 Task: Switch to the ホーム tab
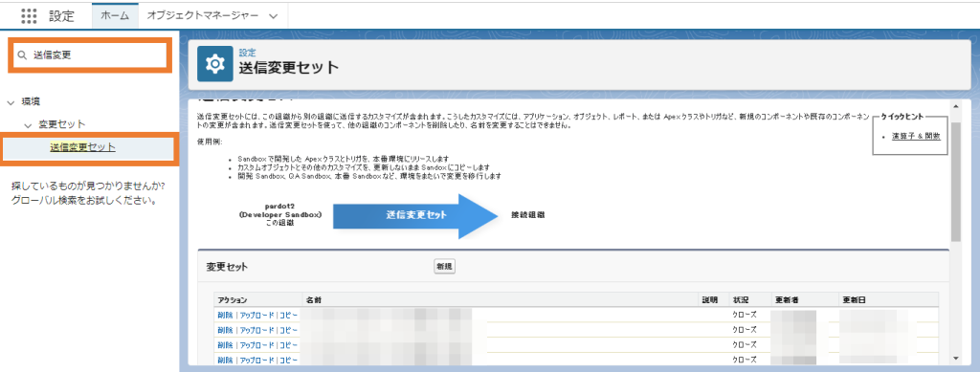pos(115,15)
